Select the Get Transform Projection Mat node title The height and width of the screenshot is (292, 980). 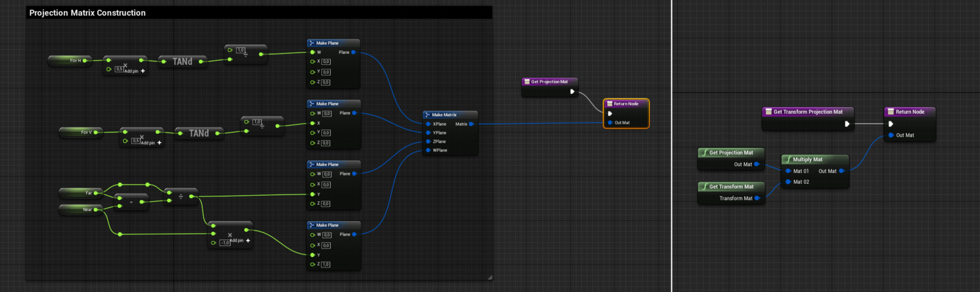808,112
